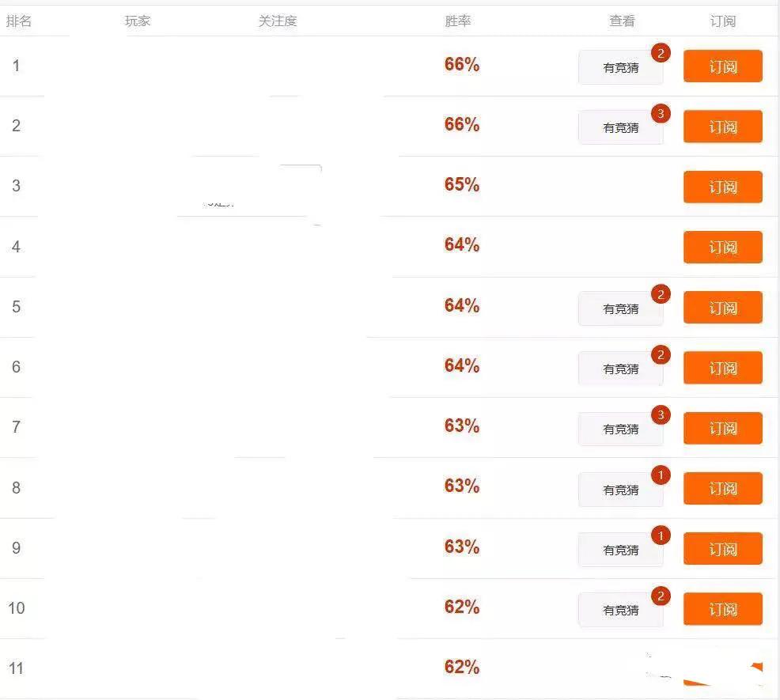View the rank 2 player's 有竞猜
This screenshot has width=780, height=700.
pos(620,128)
